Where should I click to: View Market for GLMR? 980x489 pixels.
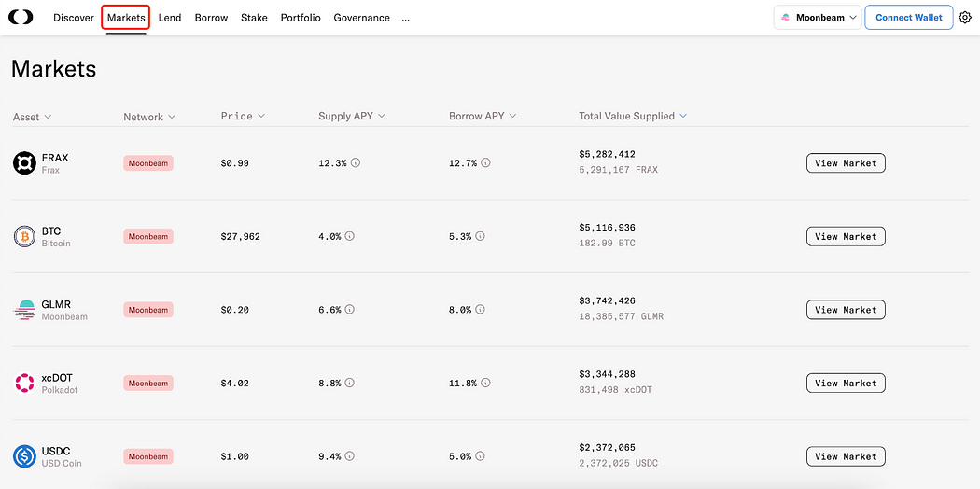[x=846, y=310]
